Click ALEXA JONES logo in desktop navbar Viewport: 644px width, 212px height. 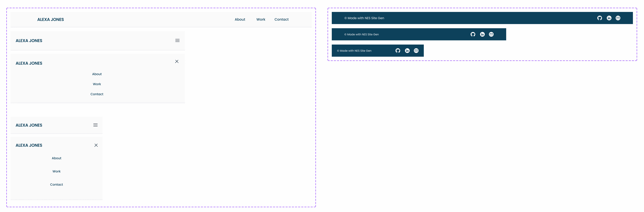(51, 20)
